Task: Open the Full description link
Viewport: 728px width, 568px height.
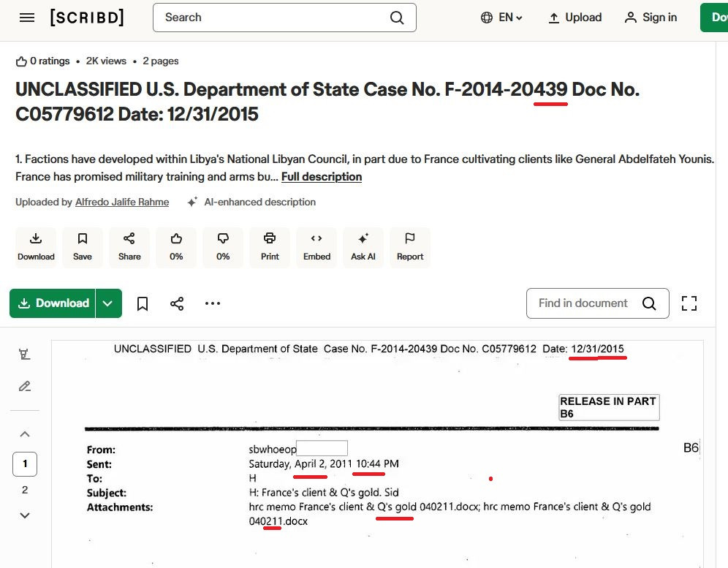Action: 322,177
